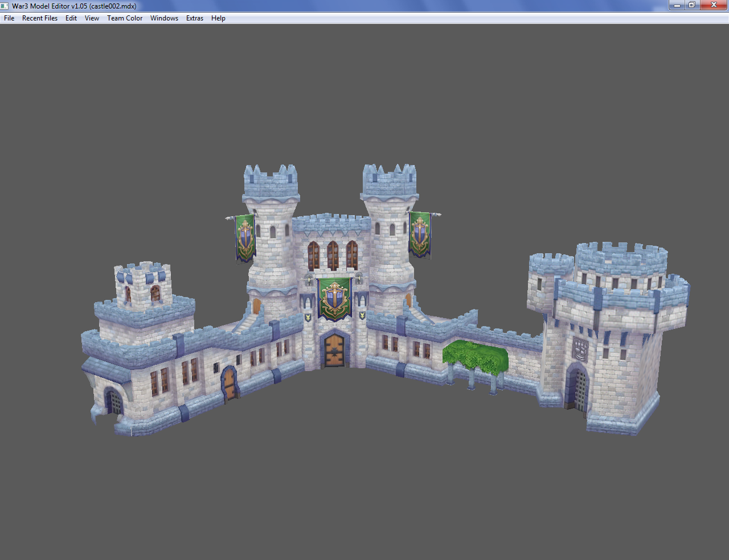Open the View menu
Image resolution: width=729 pixels, height=560 pixels.
(92, 18)
